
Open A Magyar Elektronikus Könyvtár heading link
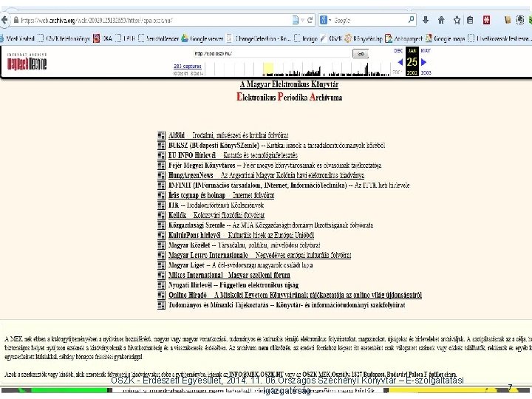coord(289,84)
